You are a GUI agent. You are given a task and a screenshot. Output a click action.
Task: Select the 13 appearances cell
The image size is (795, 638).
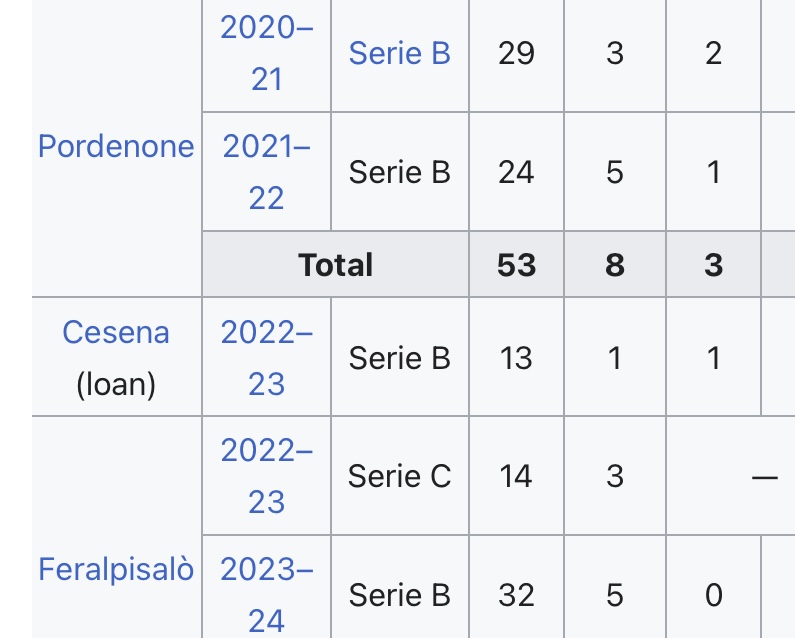(x=517, y=358)
